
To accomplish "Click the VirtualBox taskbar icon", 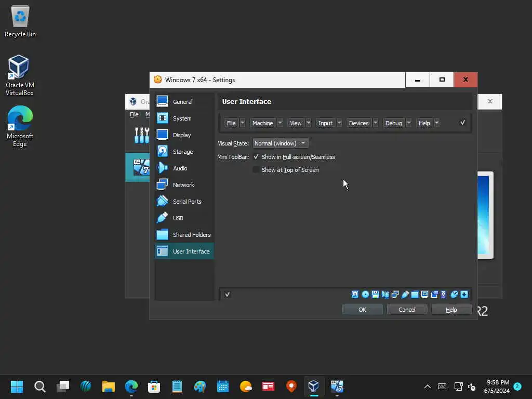I will point(314,387).
